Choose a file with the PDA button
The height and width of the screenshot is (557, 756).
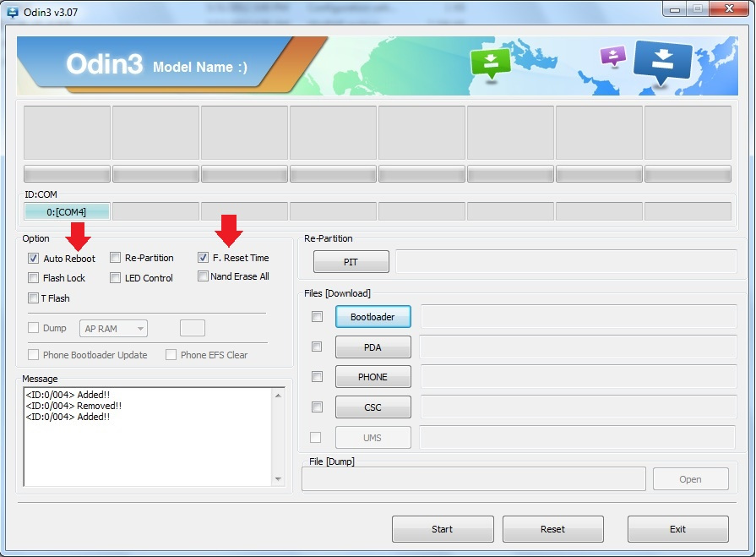coord(373,347)
